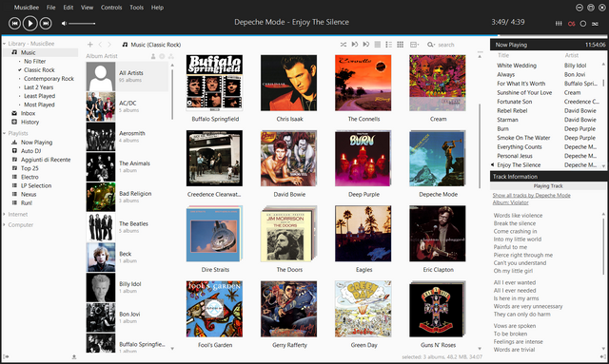Image resolution: width=609 pixels, height=364 pixels.
Task: Open the equalizer icon in header
Action: [559, 24]
